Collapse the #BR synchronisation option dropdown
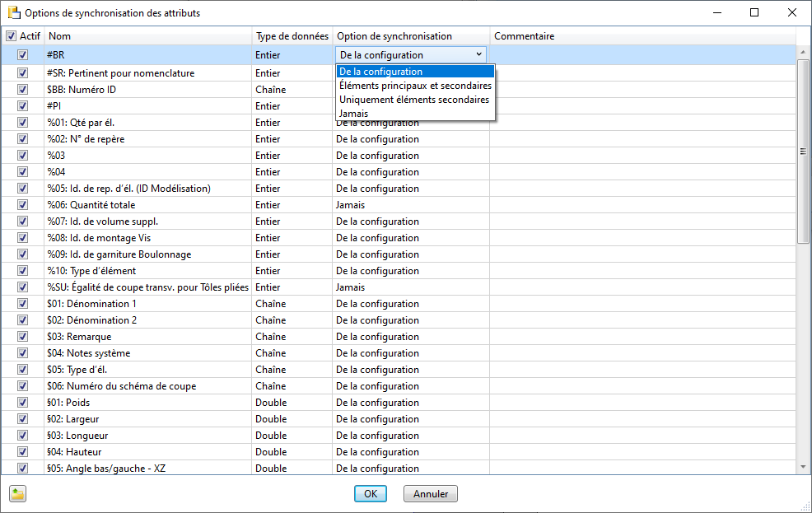The image size is (812, 513). pos(478,55)
